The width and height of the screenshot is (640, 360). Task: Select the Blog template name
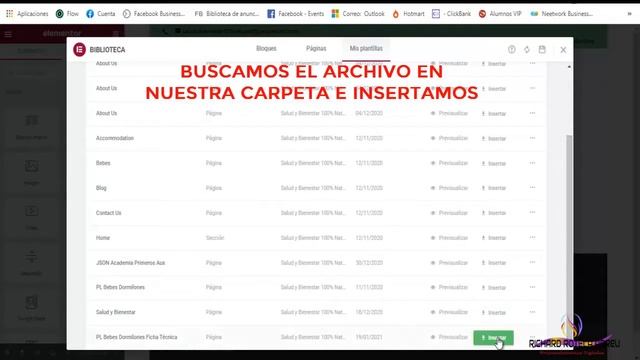[x=101, y=188]
